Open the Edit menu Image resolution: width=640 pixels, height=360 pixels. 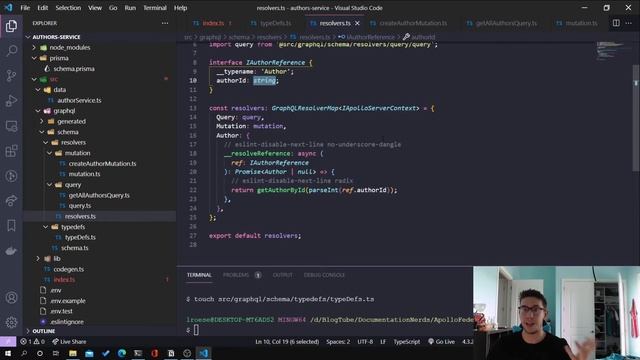(x=42, y=8)
